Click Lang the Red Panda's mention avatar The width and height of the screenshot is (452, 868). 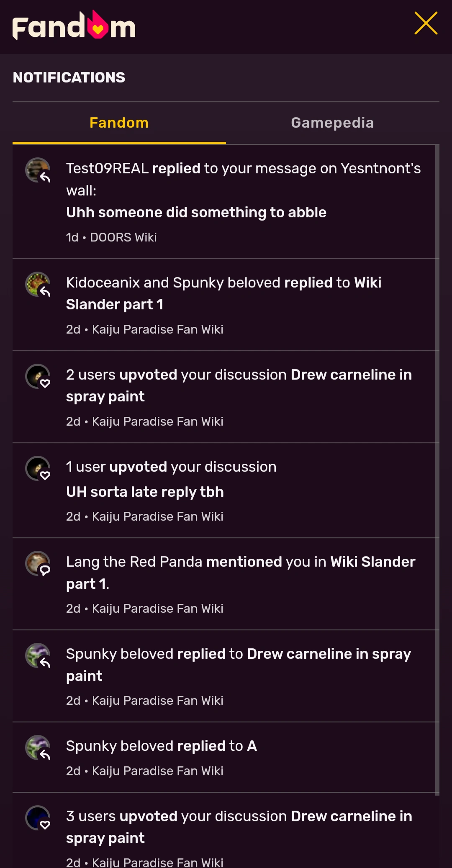point(38,563)
